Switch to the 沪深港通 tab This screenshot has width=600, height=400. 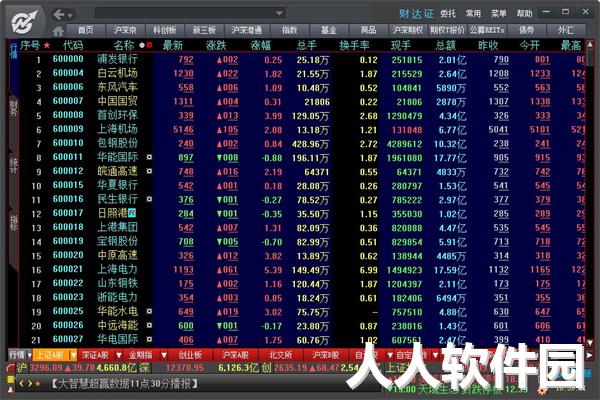tap(246, 30)
